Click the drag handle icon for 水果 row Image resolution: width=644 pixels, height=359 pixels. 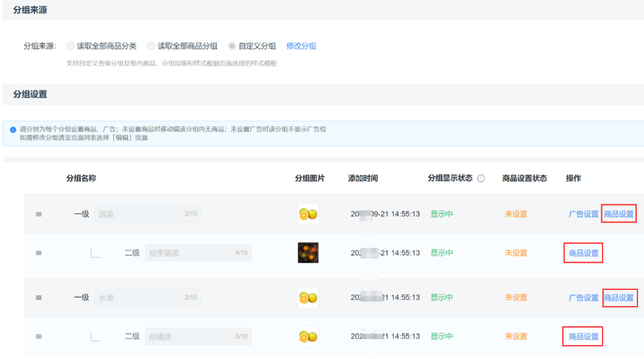[x=39, y=298]
